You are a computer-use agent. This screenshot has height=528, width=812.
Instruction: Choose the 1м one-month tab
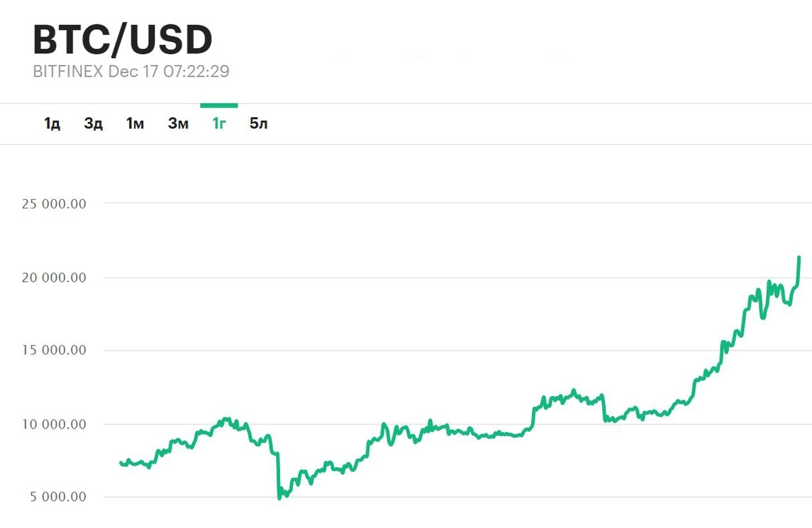point(135,124)
